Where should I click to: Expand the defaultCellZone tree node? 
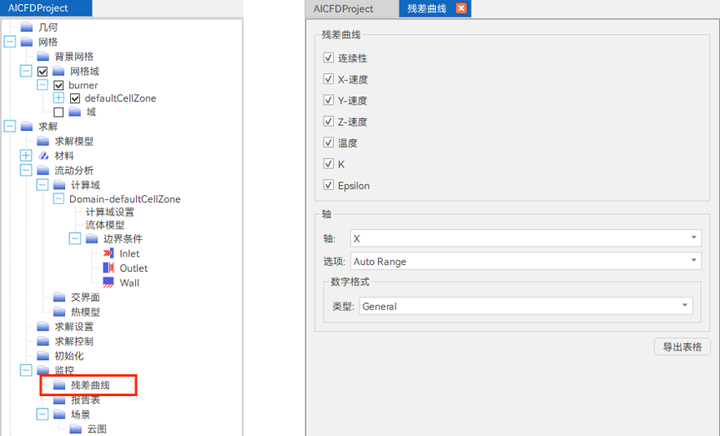pos(59,98)
